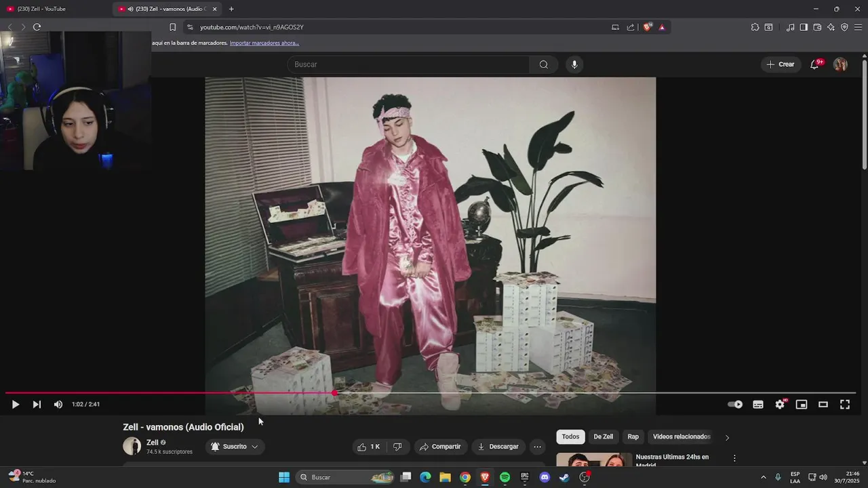Click the YouTube search magnifier button
Screen dimensions: 868x488
[x=544, y=64]
